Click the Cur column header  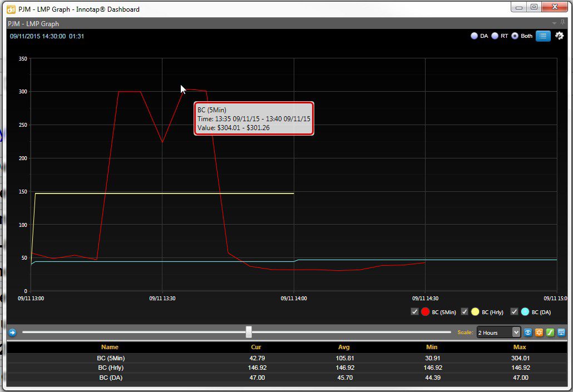(256, 347)
